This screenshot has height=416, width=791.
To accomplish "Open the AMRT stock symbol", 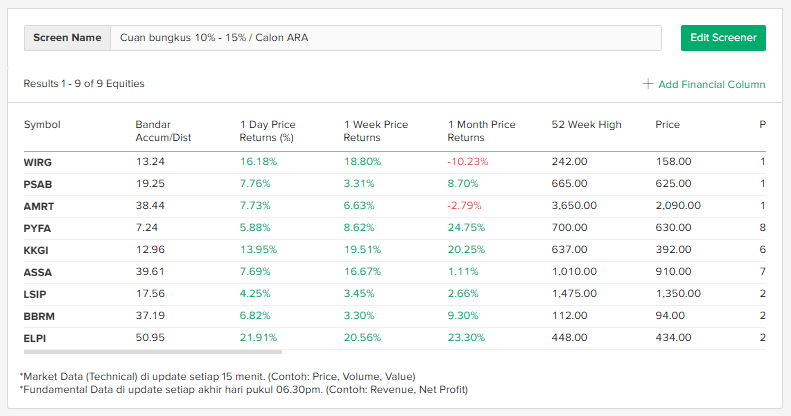I will pos(39,206).
